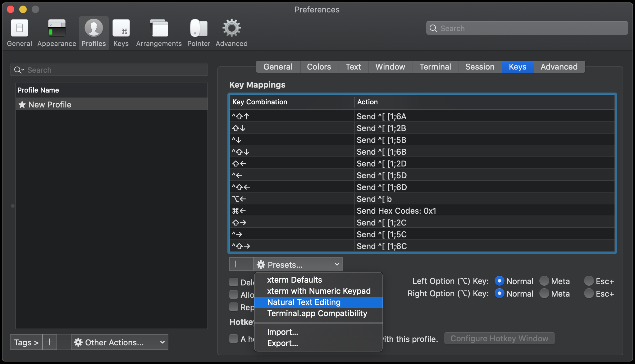Expand the Presets dropdown menu

coord(298,264)
